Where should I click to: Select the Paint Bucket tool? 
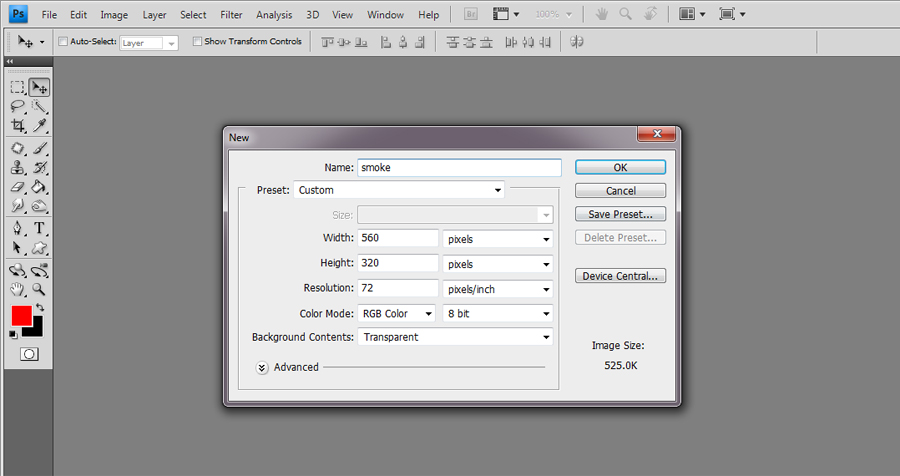pyautogui.click(x=39, y=187)
